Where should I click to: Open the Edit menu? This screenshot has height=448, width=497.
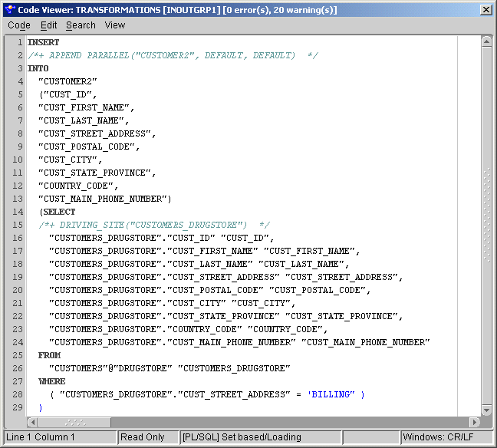point(48,25)
